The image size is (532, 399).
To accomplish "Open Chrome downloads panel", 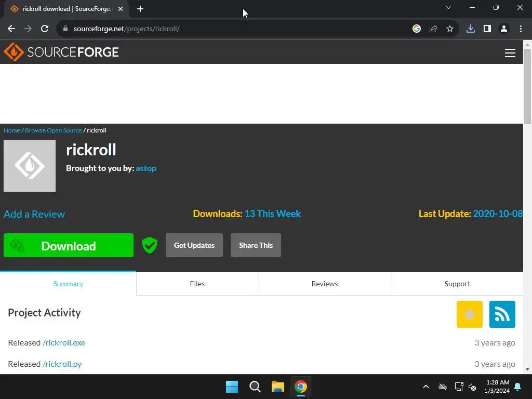I will (x=471, y=29).
